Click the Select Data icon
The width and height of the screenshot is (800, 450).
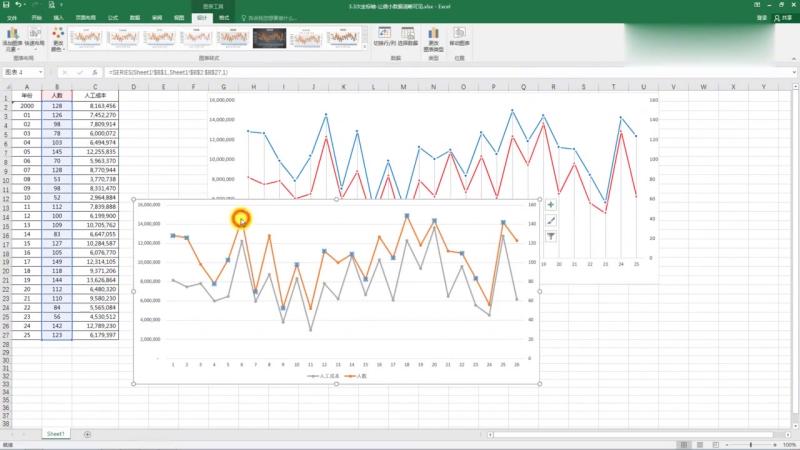(x=408, y=37)
